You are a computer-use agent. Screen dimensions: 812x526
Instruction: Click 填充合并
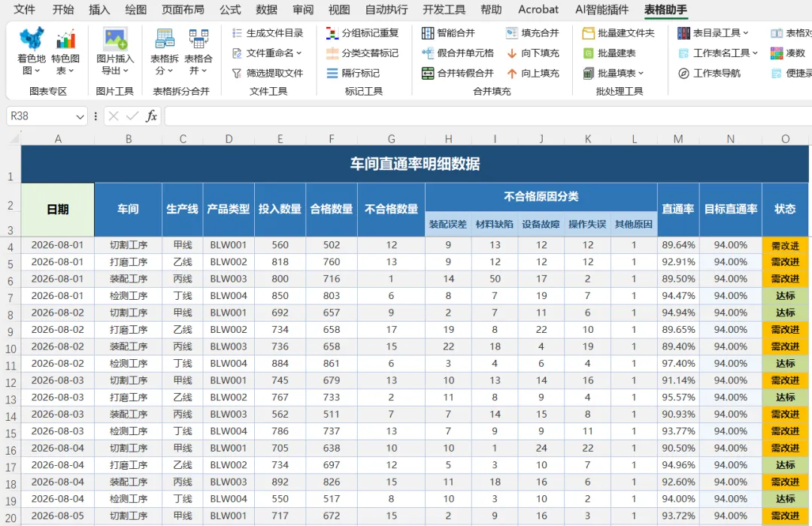point(532,33)
